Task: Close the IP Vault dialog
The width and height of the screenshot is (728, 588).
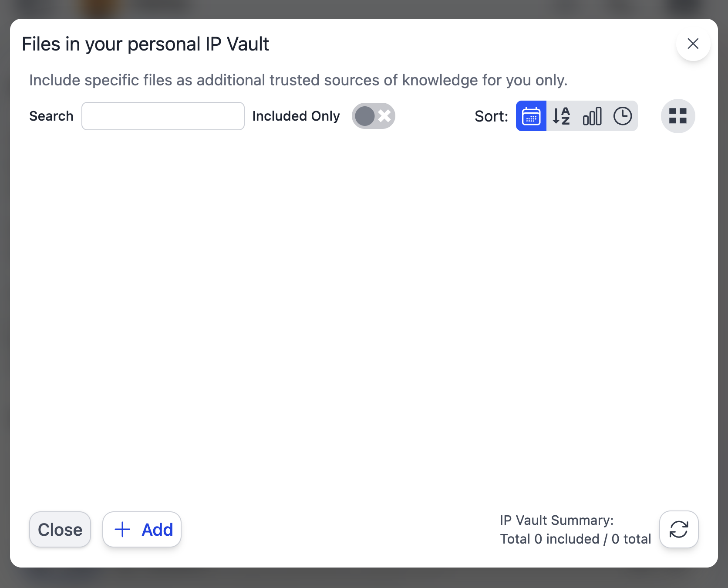Action: point(60,529)
